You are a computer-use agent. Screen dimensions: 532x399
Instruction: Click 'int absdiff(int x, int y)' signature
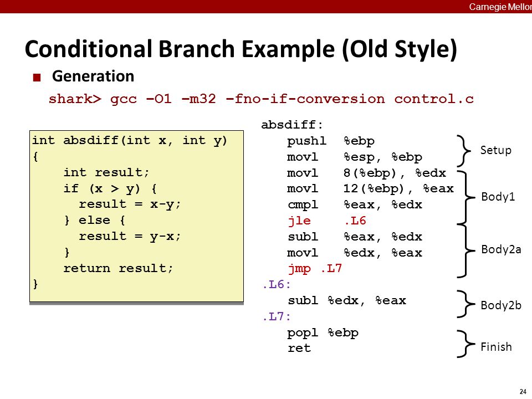(x=129, y=140)
